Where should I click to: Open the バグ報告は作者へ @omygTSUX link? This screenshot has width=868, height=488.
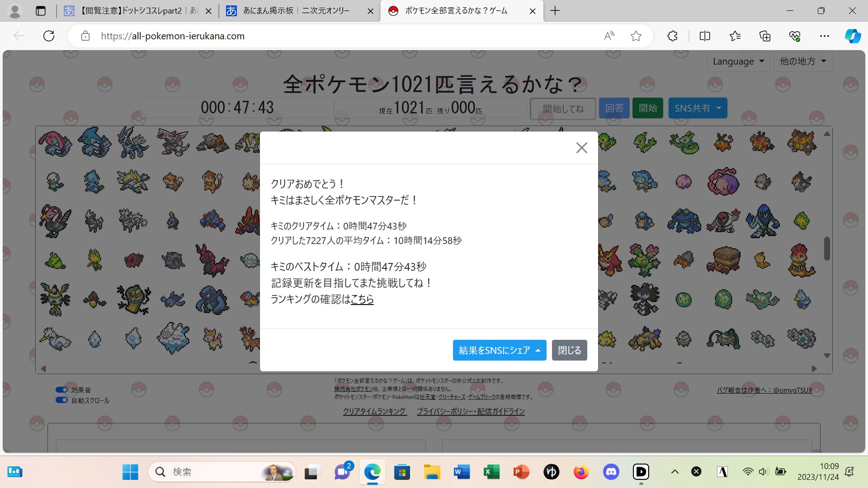(x=764, y=390)
